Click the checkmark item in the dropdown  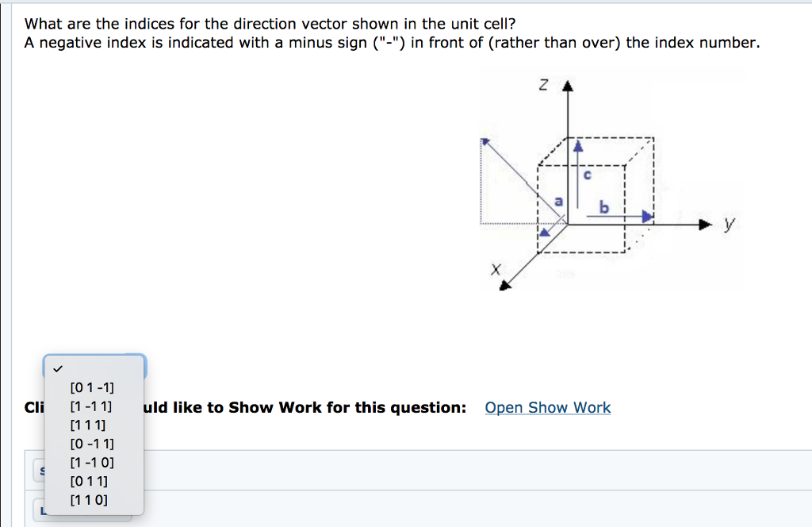(59, 367)
